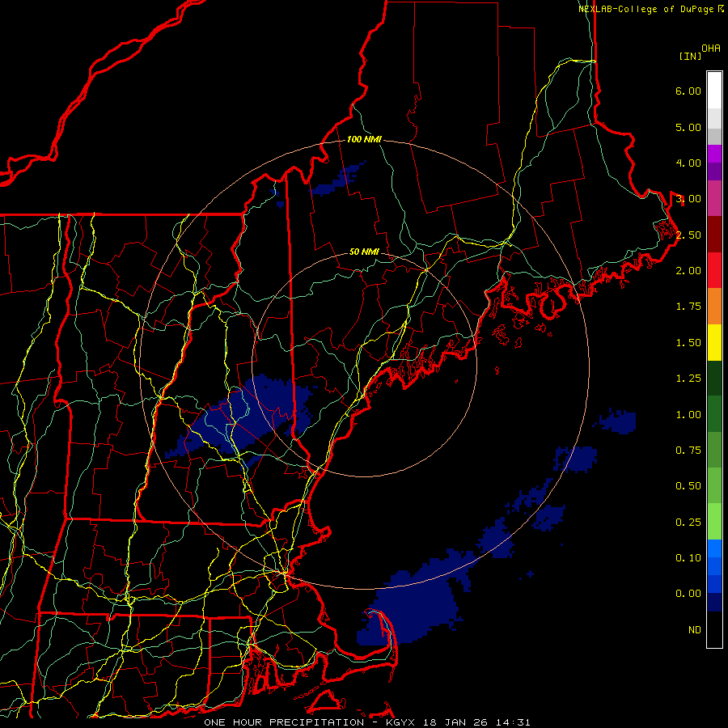The image size is (728, 728).
Task: Click the white 6.00 inch legend swatch
Action: 714,91
